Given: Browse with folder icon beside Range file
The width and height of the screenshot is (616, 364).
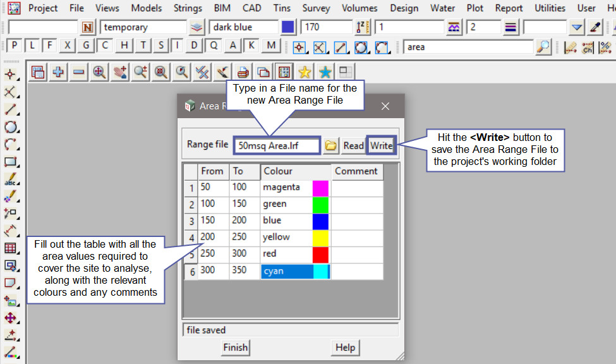Looking at the screenshot, I should click(x=331, y=145).
